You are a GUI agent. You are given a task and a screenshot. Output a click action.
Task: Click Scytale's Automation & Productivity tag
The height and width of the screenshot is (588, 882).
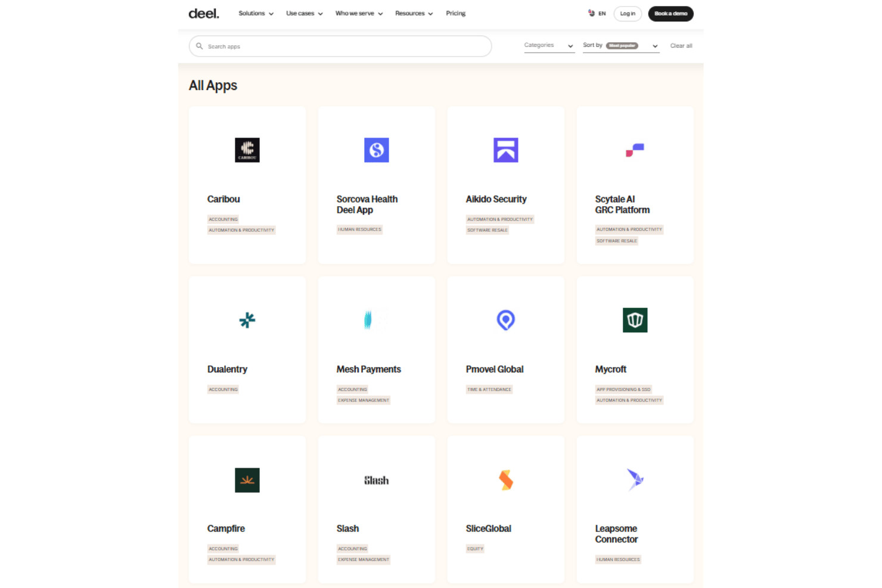tap(629, 229)
